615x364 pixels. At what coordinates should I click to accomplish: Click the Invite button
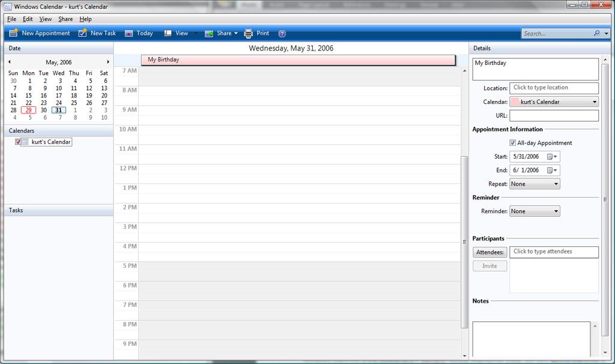coord(490,266)
